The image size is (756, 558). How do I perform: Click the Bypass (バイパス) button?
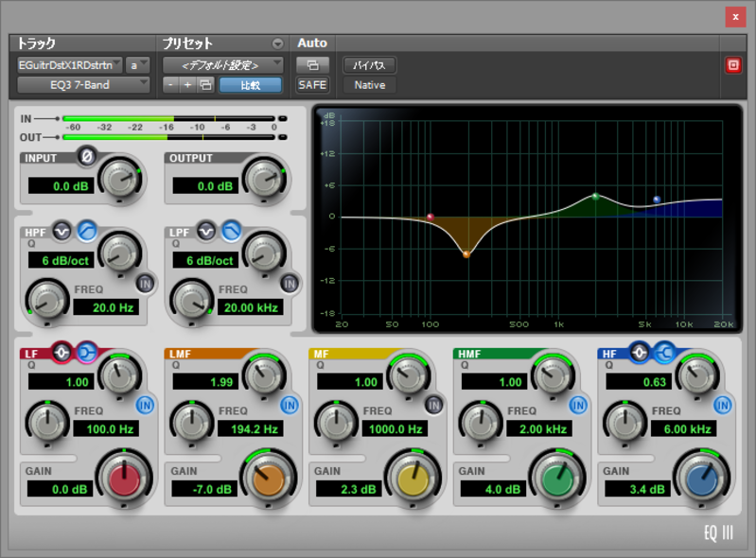[369, 65]
